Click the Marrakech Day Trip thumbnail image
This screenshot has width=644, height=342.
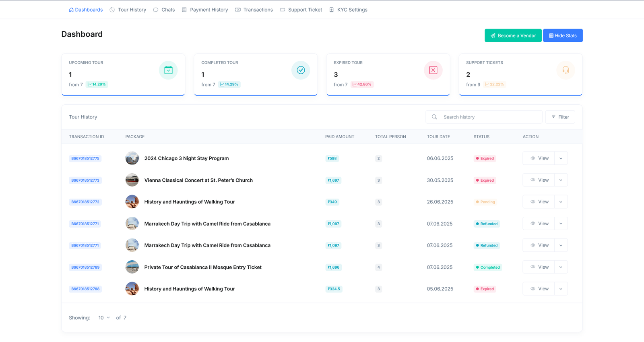(132, 224)
